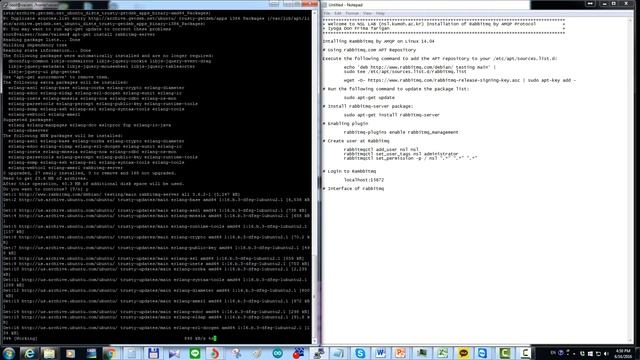
Task: Open PowerPoint from the taskbar
Action: (401, 353)
